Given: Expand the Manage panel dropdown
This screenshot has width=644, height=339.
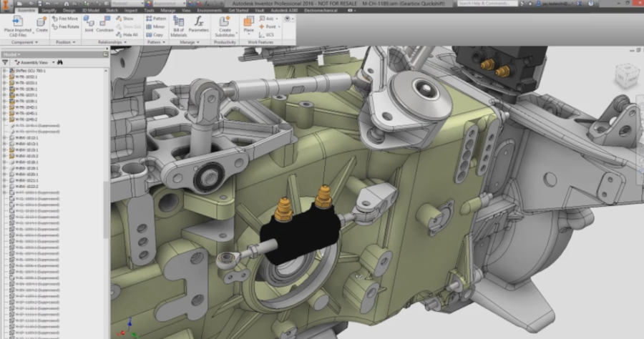Looking at the screenshot, I should (x=190, y=42).
